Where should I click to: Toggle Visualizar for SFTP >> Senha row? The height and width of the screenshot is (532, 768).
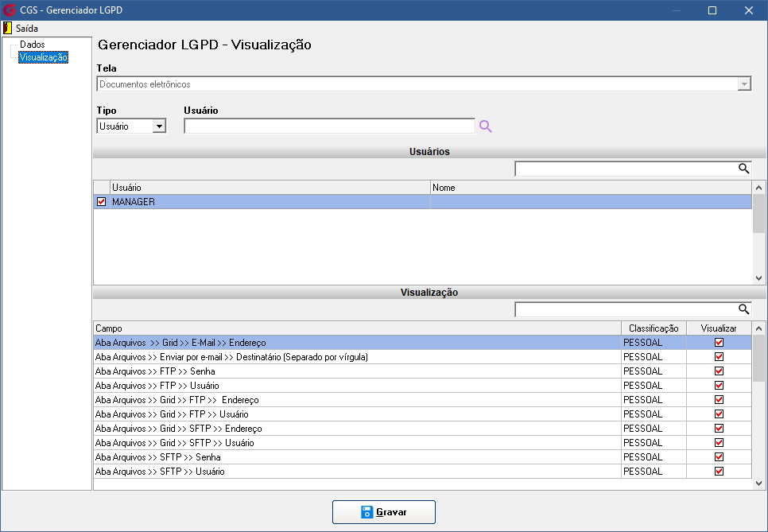[719, 457]
